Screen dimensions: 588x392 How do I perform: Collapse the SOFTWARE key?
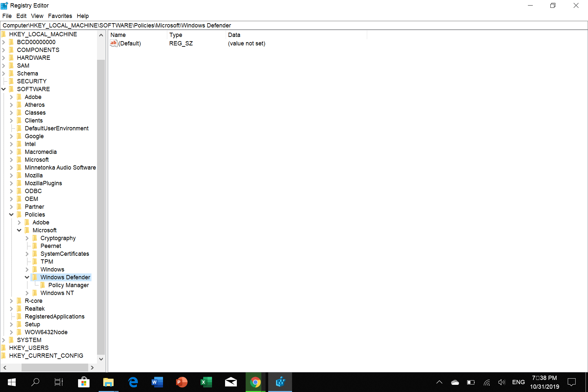click(x=4, y=89)
